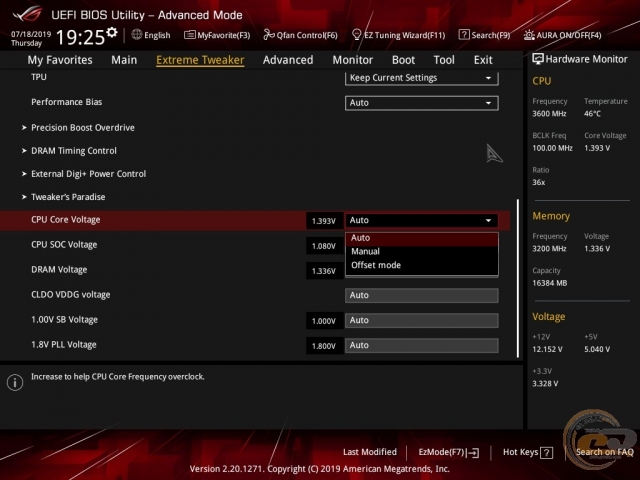The image size is (640, 480).
Task: Click the Performance Bias label
Action: (x=67, y=102)
